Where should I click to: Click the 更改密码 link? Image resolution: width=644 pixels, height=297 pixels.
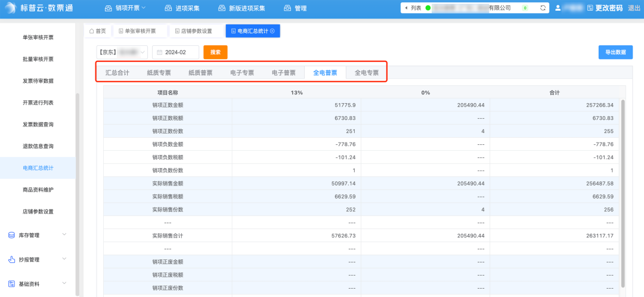click(609, 8)
